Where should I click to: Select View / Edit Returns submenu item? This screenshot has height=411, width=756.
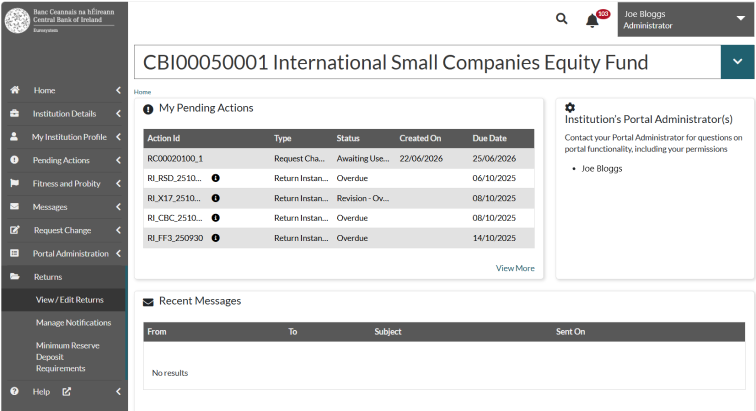69,300
